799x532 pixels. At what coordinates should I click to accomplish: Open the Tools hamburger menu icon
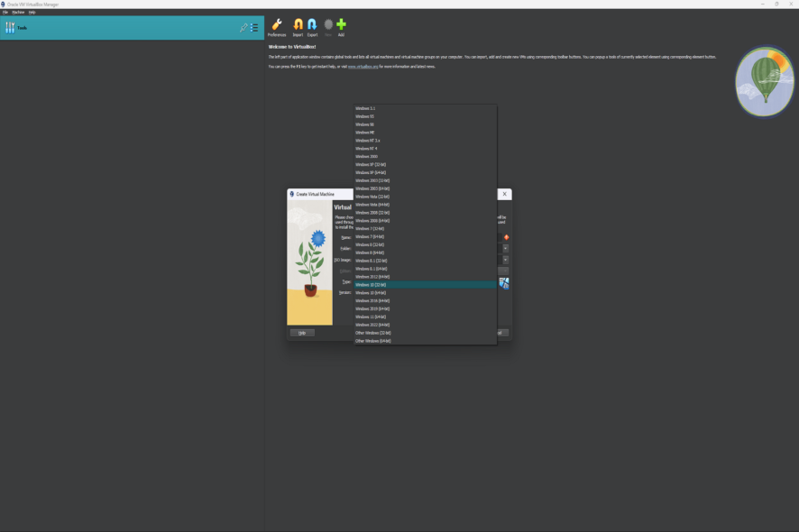[253, 27]
